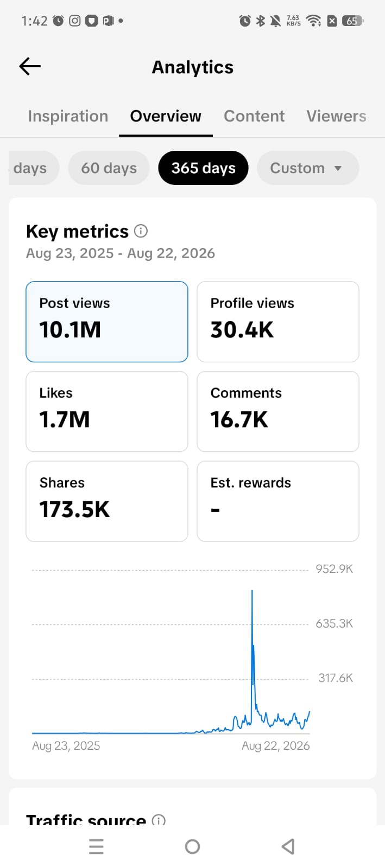
Task: Select the Post views metric card
Action: (x=107, y=322)
